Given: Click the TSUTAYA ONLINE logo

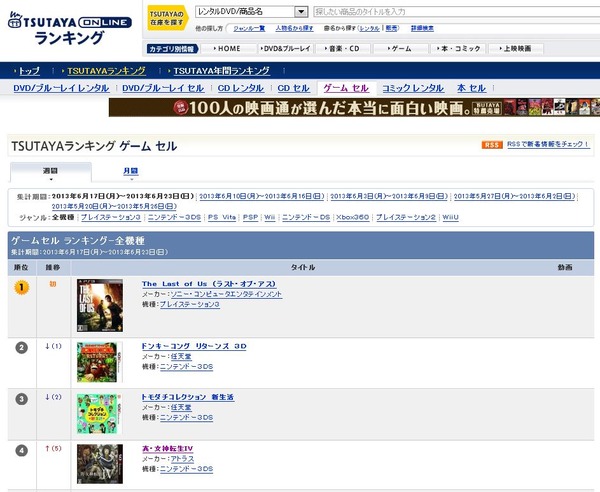Looking at the screenshot, I should (70, 29).
